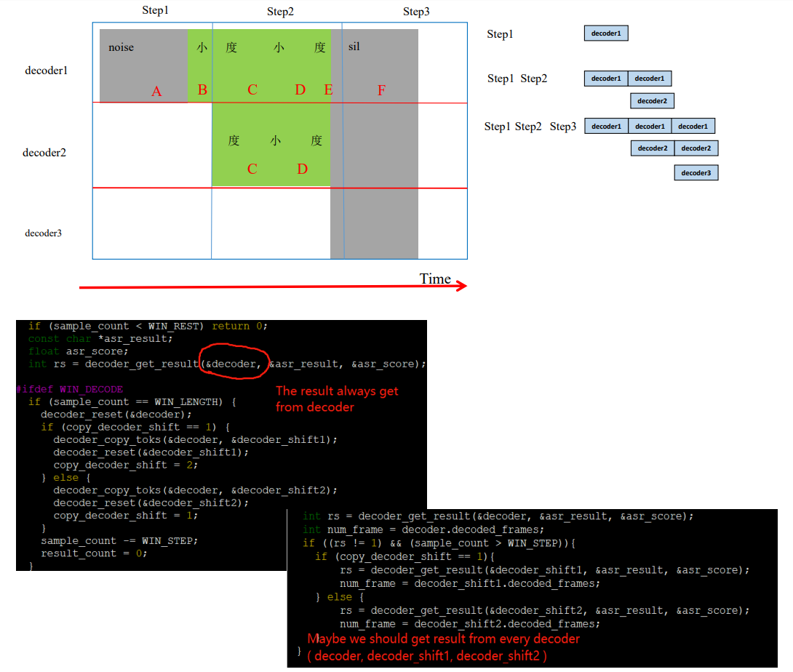Select the lone decoder1 box beside Step1
Screen dimensions: 793x672
(605, 33)
